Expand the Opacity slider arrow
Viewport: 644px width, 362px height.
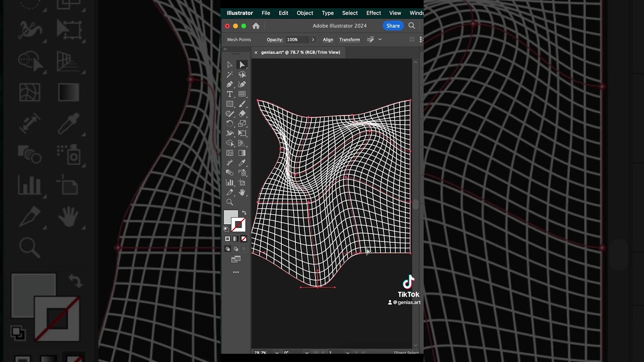313,39
